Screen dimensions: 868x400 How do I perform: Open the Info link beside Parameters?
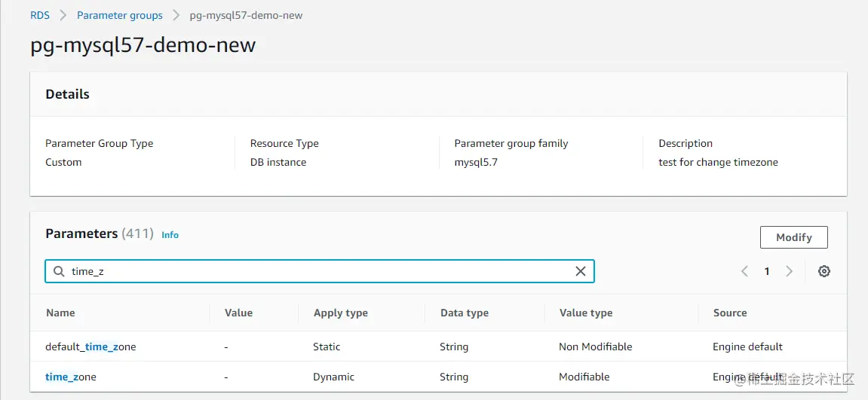point(170,235)
